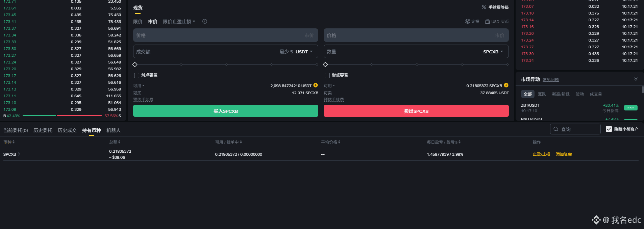Click ZBT/USDT in market movers
The image size is (644, 229).
pyautogui.click(x=530, y=105)
